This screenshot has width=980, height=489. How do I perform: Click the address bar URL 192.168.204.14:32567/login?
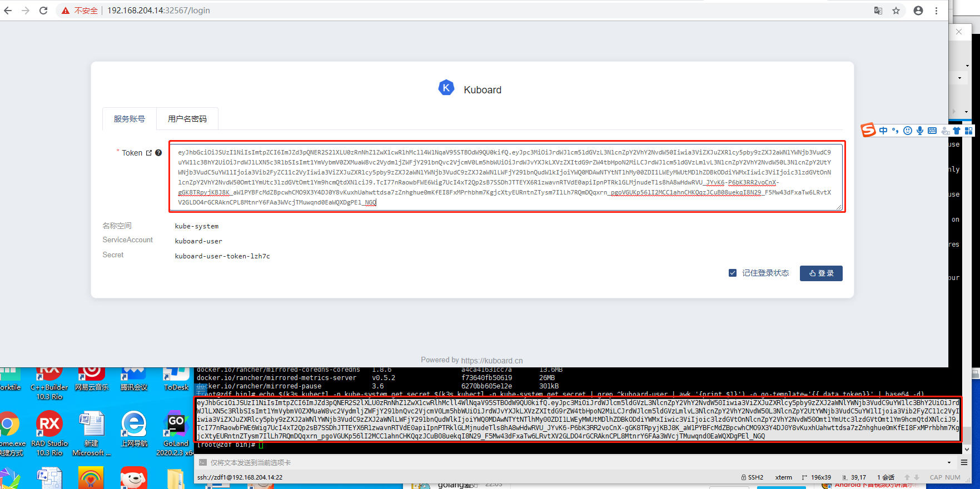click(158, 11)
